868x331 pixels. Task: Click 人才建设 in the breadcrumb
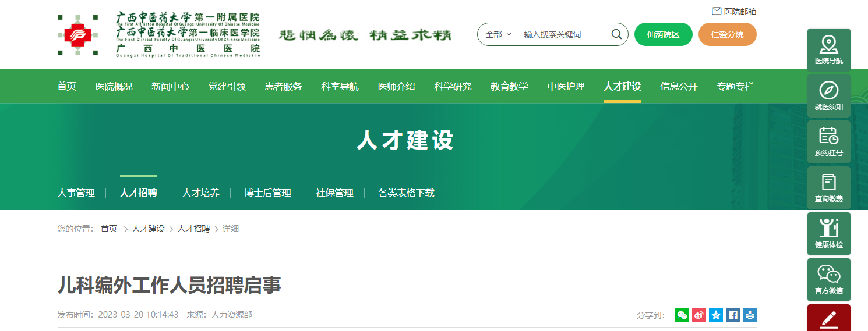[148, 229]
